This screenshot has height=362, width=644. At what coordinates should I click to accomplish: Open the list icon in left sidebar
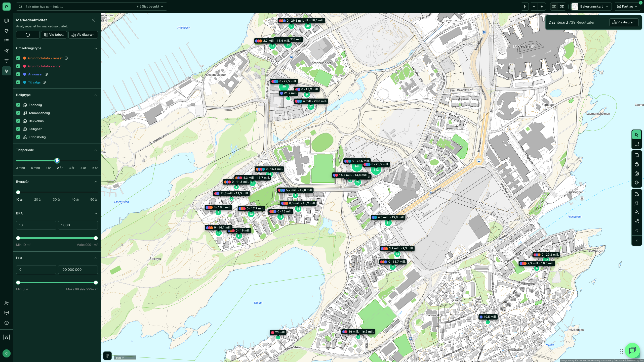[7, 41]
